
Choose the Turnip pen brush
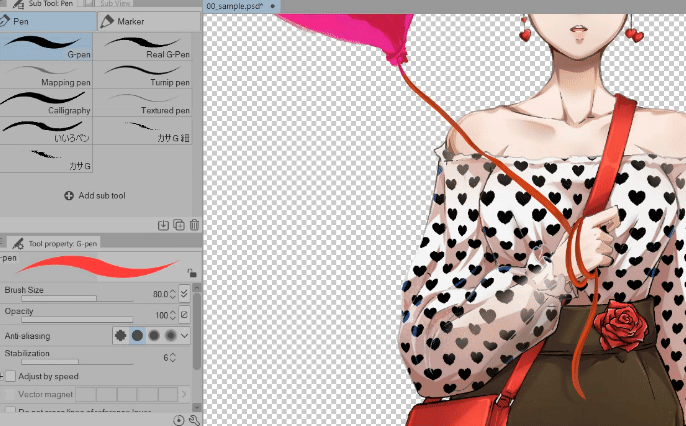click(x=143, y=74)
